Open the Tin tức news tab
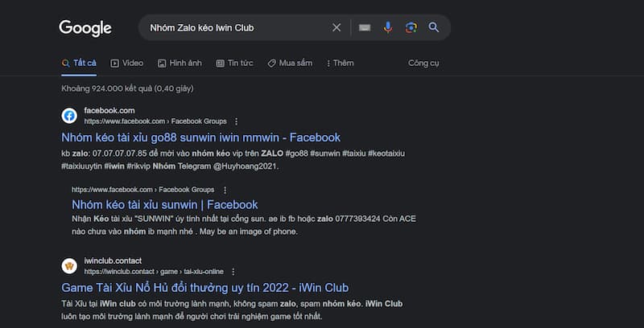 [x=234, y=63]
